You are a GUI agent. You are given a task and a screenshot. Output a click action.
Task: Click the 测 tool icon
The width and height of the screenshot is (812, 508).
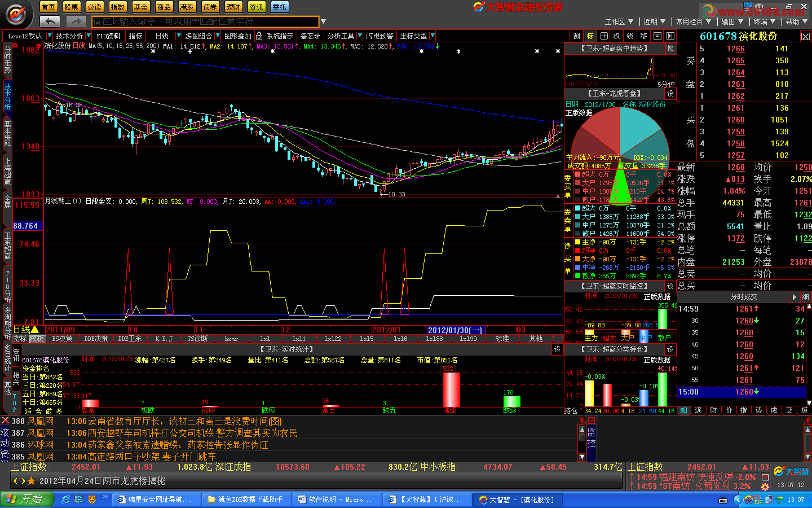pyautogui.click(x=577, y=36)
